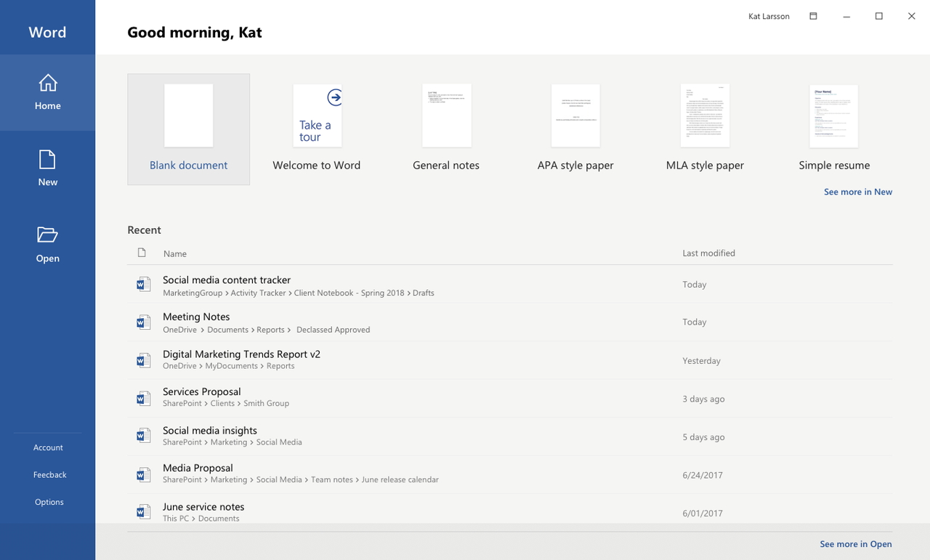Click the ribbon display options icon near Kat Larsson
Screen dimensions: 930x560
(x=813, y=15)
